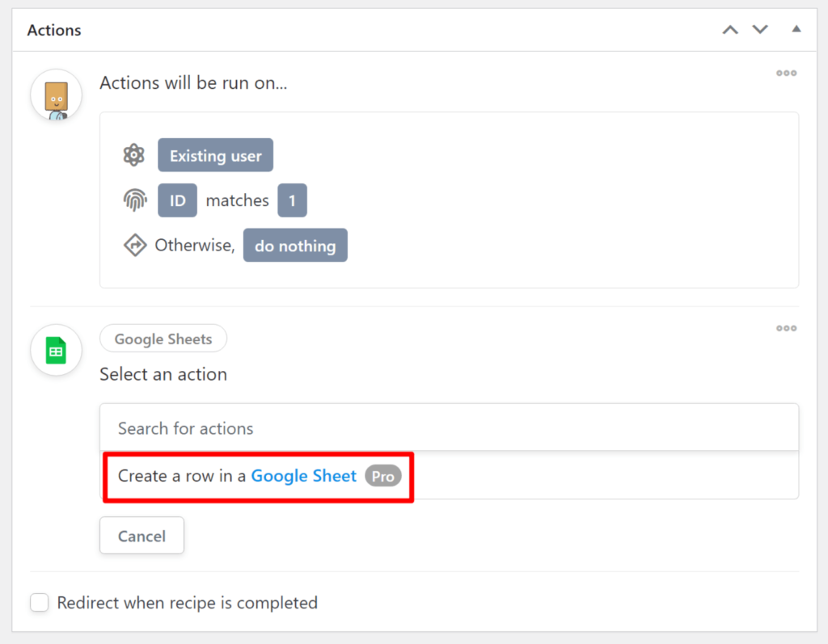The image size is (828, 644).
Task: Click the 'Otherwise,' label
Action: (194, 246)
